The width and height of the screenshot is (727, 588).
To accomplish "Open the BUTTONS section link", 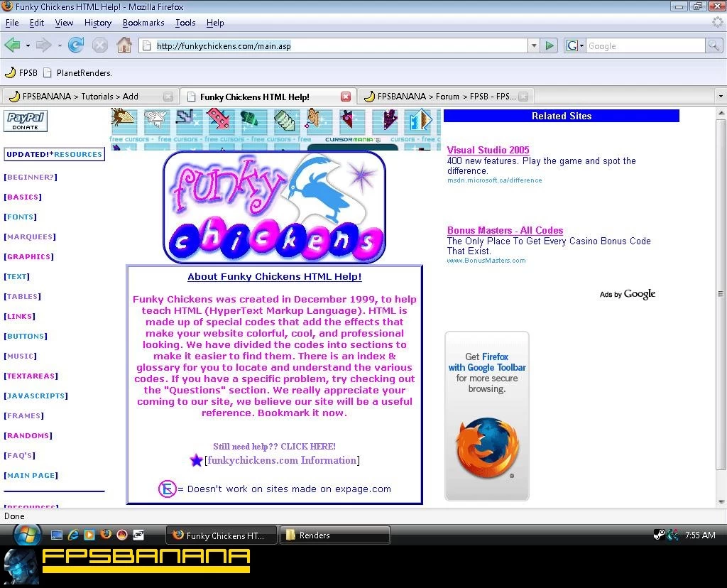I will [26, 336].
